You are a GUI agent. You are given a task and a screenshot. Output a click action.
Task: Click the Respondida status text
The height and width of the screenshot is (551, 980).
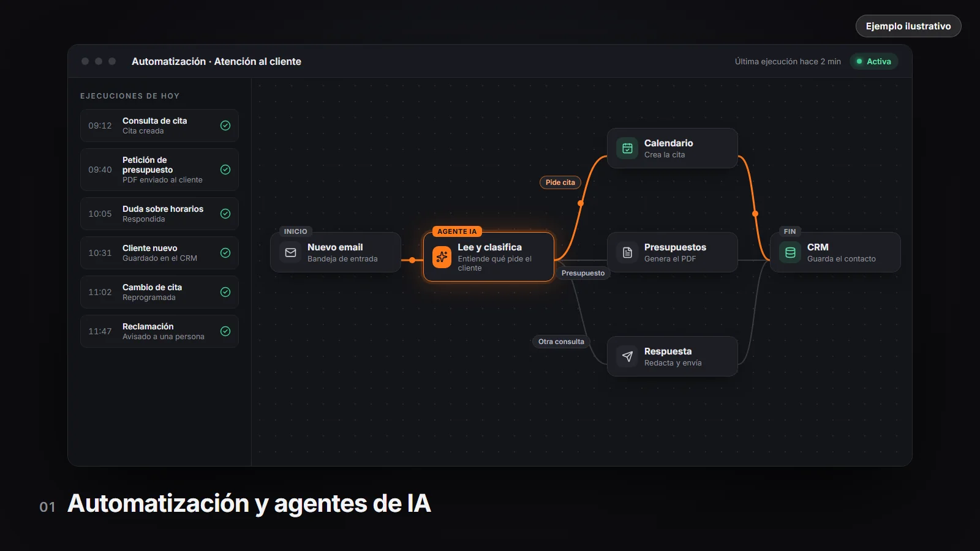(143, 219)
